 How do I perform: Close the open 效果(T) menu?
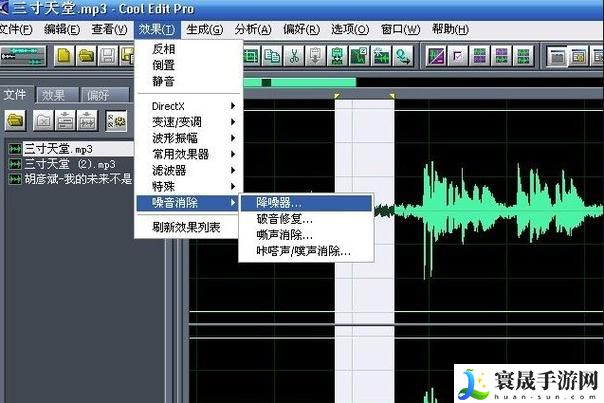156,29
